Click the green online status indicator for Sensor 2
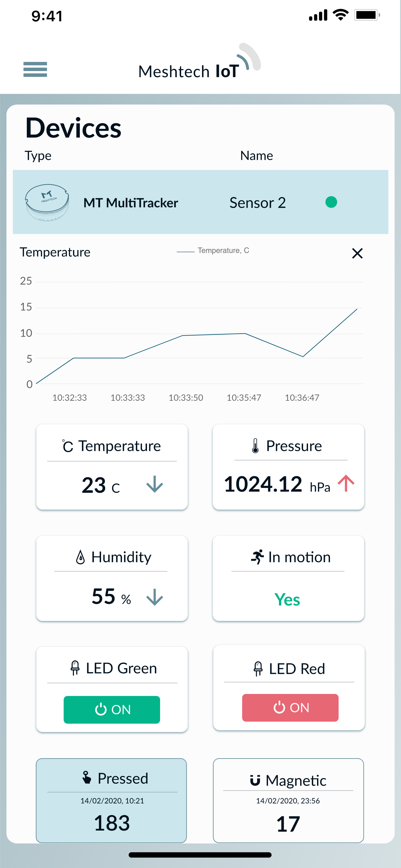This screenshot has height=868, width=401. click(x=331, y=202)
